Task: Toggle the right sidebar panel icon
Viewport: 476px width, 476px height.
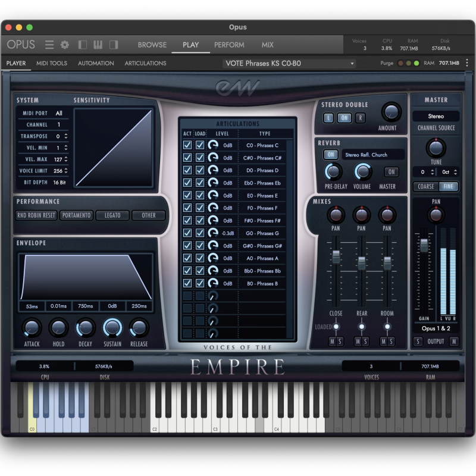Action: pos(114,45)
